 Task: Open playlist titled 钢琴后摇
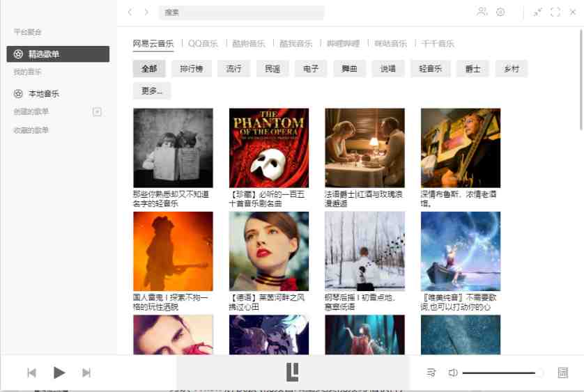pos(360,302)
